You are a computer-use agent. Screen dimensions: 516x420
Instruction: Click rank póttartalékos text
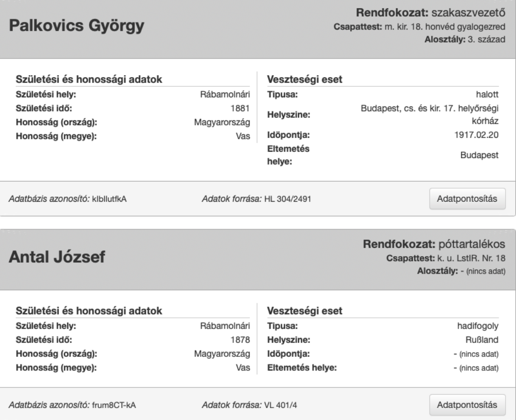click(x=472, y=244)
